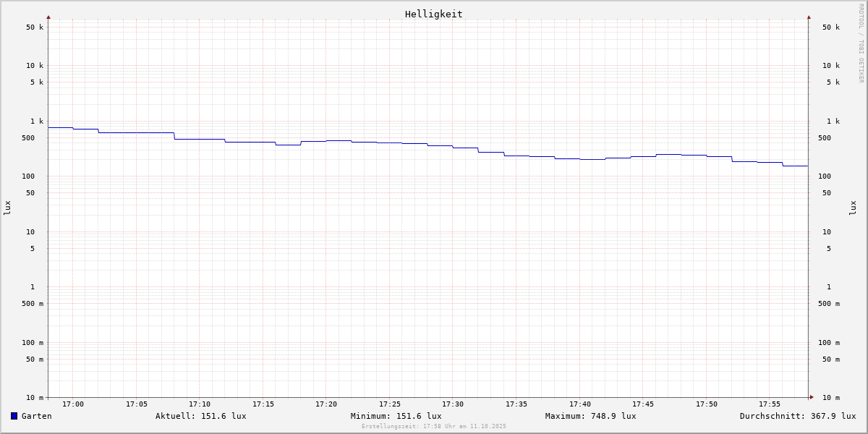Click the red arrow ending the time axis

812,397
